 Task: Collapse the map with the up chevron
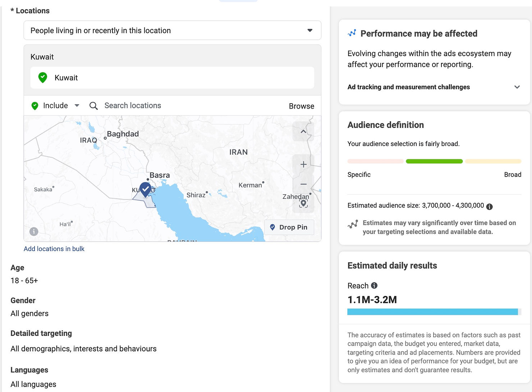303,132
